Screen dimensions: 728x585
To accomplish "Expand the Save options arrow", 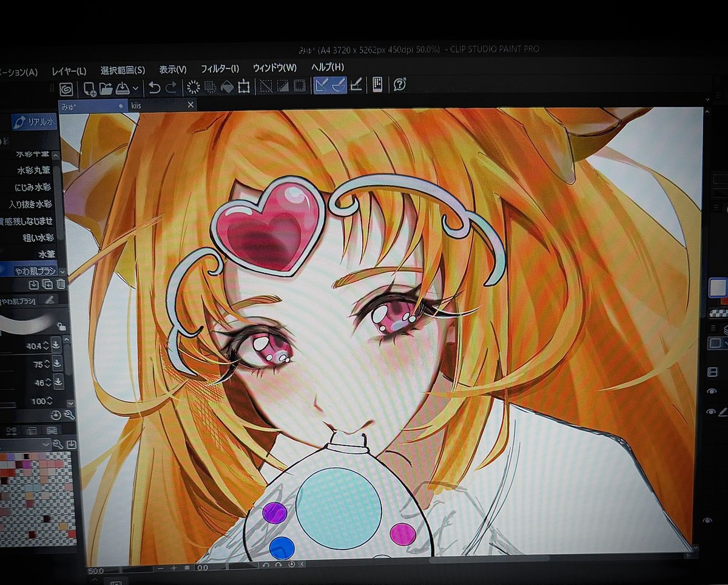I will click(x=135, y=88).
